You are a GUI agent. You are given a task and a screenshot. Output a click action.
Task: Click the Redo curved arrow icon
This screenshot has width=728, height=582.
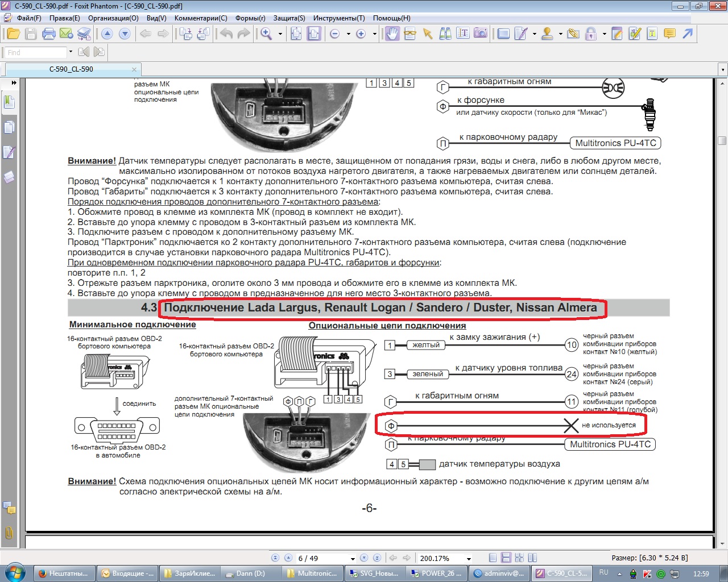pos(243,34)
